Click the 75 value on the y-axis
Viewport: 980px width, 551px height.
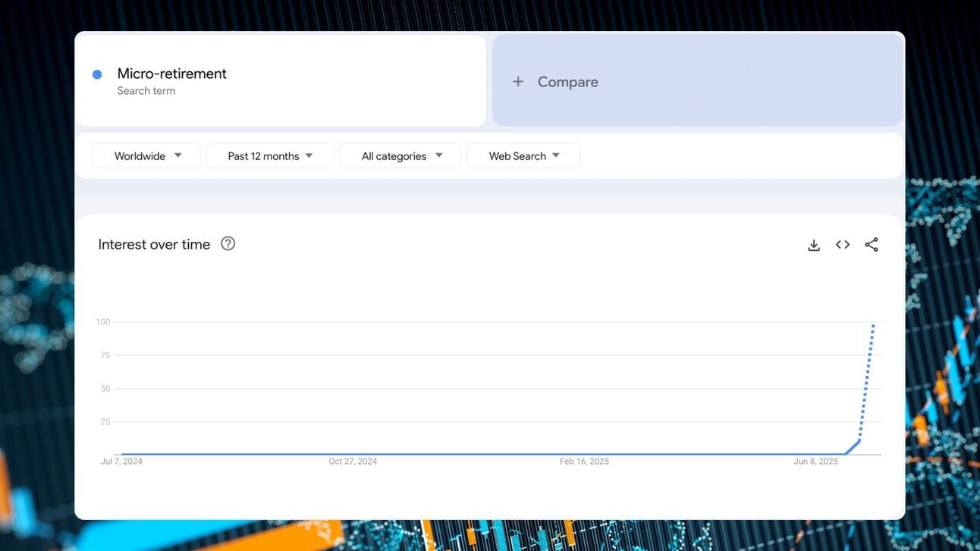point(105,355)
